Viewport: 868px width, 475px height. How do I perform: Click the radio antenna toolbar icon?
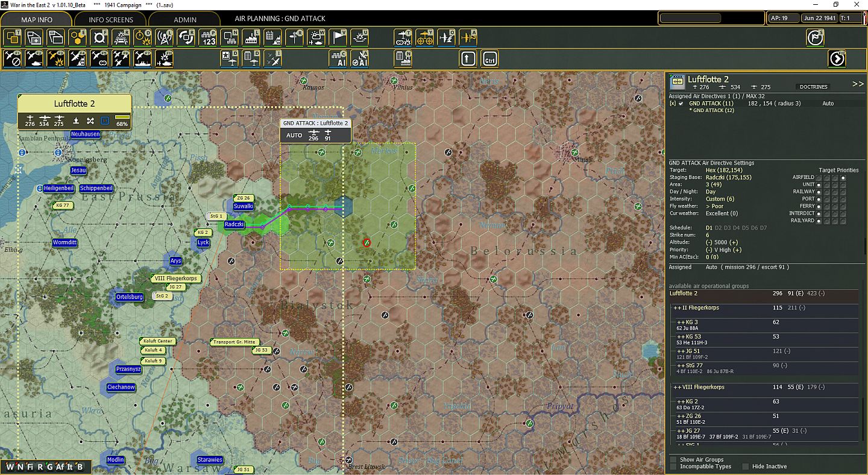[165, 37]
